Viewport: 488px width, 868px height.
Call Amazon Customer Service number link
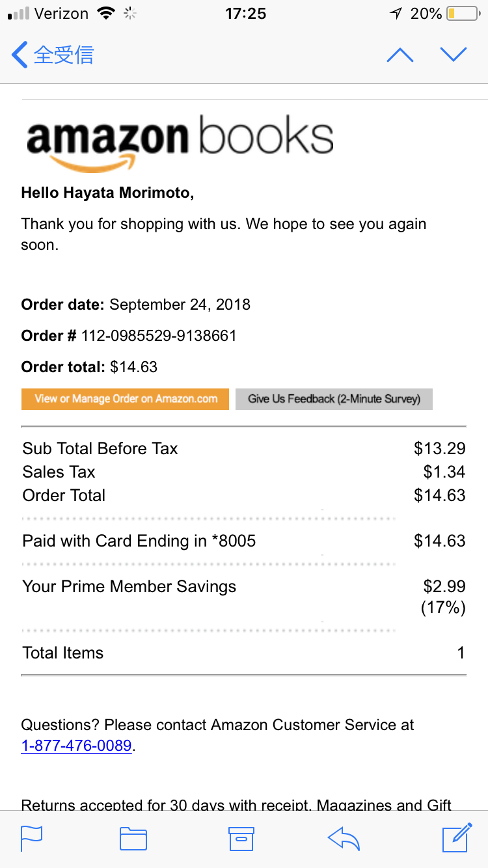point(76,746)
